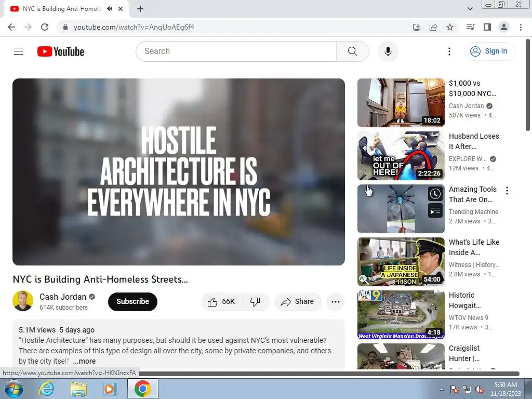This screenshot has width=532, height=399.
Task: Open Historic Howgait mansion video thumbnail
Action: pyautogui.click(x=401, y=314)
